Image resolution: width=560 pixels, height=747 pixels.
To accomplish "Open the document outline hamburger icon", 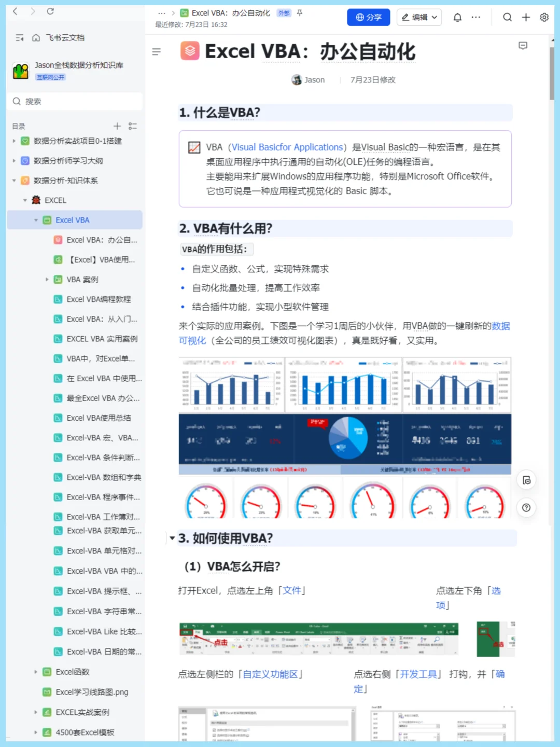I will click(x=156, y=51).
